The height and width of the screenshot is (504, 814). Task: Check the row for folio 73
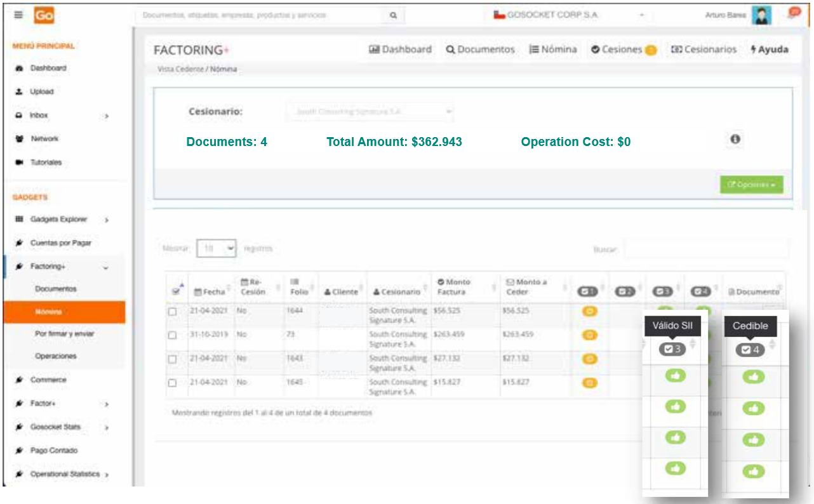172,335
